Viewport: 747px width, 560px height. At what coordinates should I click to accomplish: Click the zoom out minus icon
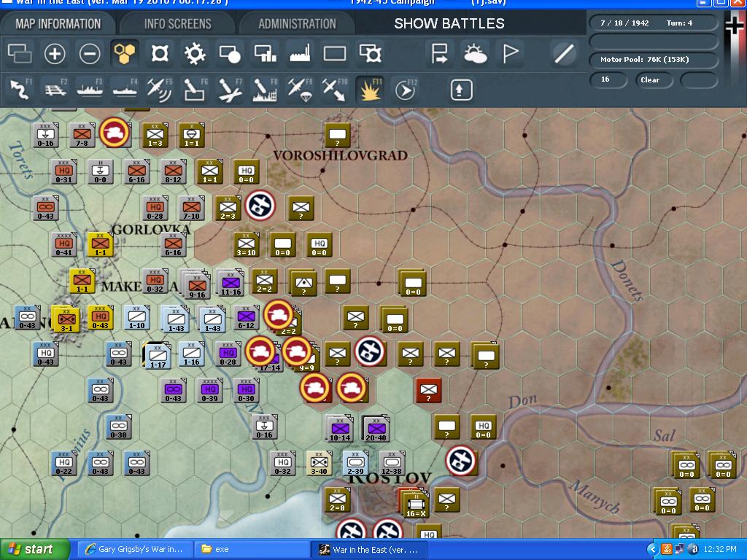pyautogui.click(x=90, y=53)
